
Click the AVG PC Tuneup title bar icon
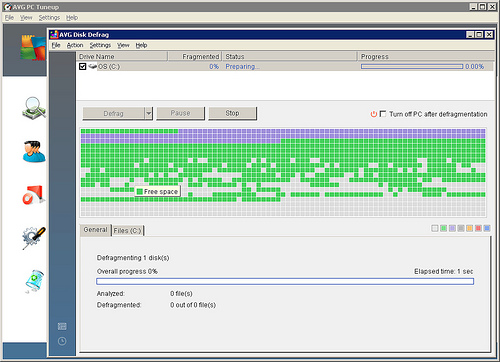8,7
